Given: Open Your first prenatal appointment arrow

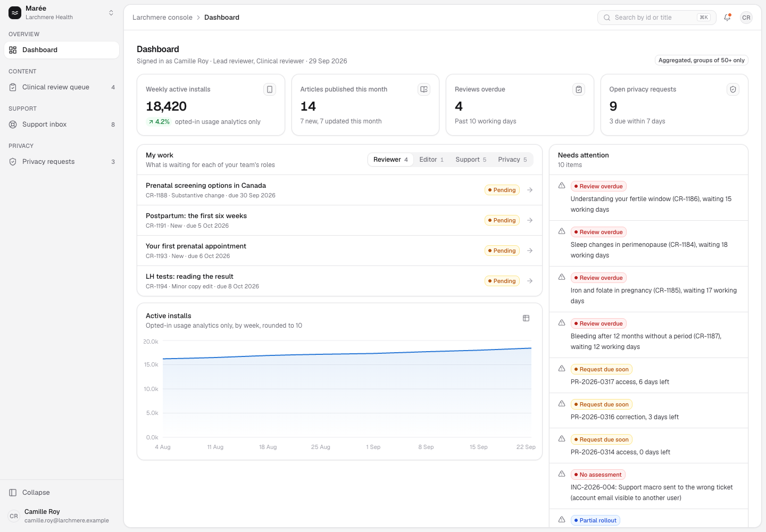Looking at the screenshot, I should click(x=530, y=251).
